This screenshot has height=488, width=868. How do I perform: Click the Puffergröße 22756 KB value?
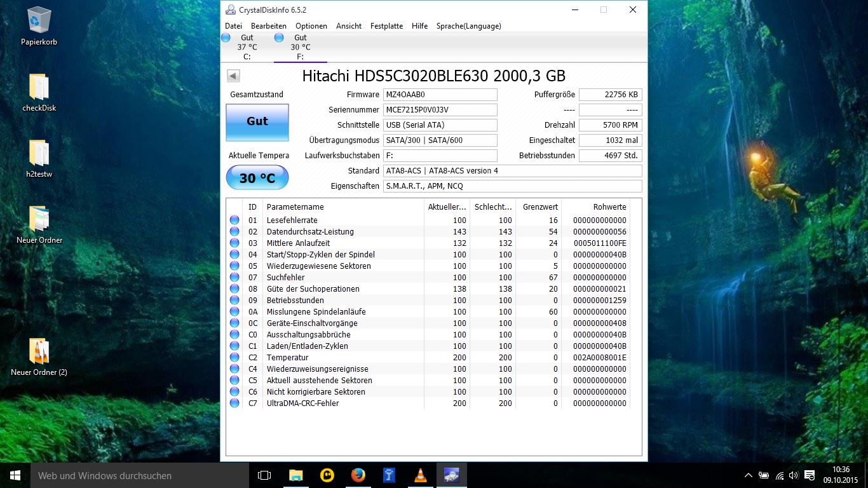pyautogui.click(x=611, y=95)
